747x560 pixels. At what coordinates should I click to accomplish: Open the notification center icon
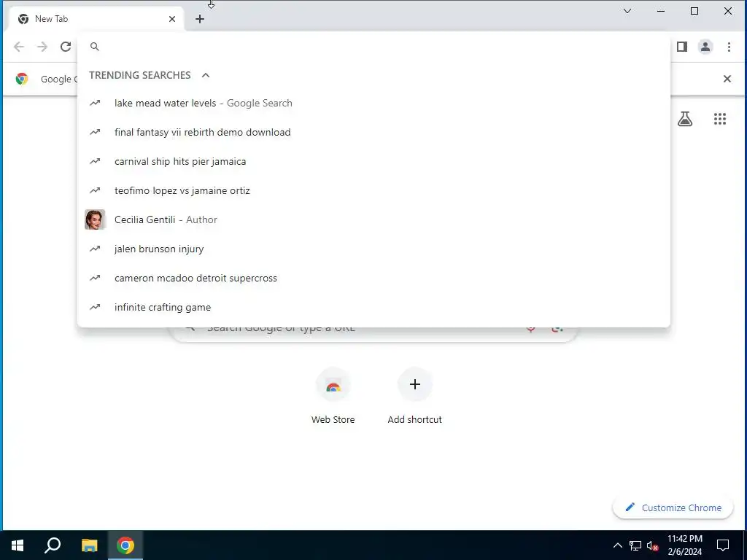click(x=723, y=545)
